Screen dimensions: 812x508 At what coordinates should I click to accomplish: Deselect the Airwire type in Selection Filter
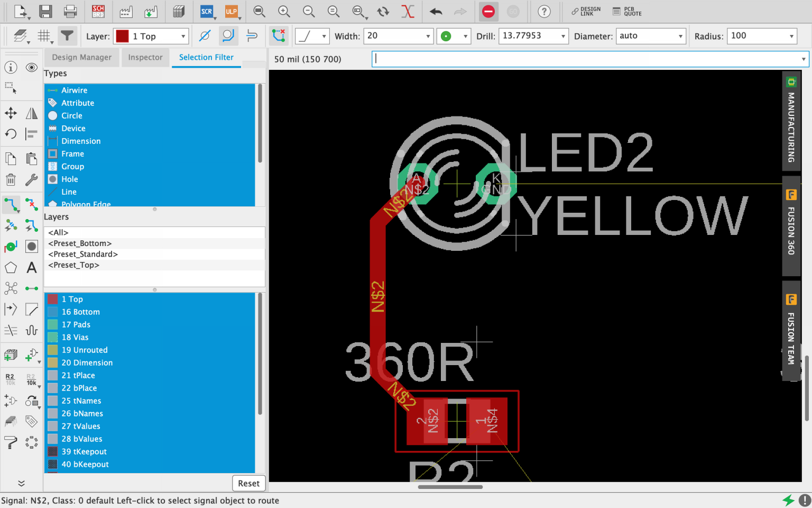(x=74, y=90)
